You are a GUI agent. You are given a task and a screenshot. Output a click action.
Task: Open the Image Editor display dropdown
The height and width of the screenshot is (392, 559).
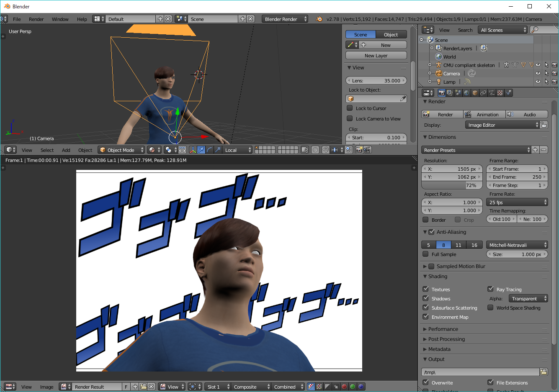pyautogui.click(x=502, y=125)
